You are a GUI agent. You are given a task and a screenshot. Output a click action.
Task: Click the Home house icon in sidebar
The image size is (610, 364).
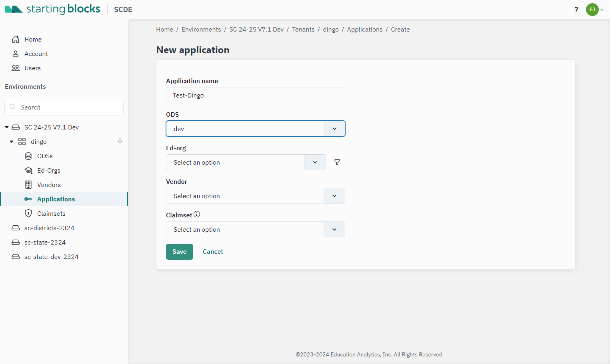tap(16, 39)
